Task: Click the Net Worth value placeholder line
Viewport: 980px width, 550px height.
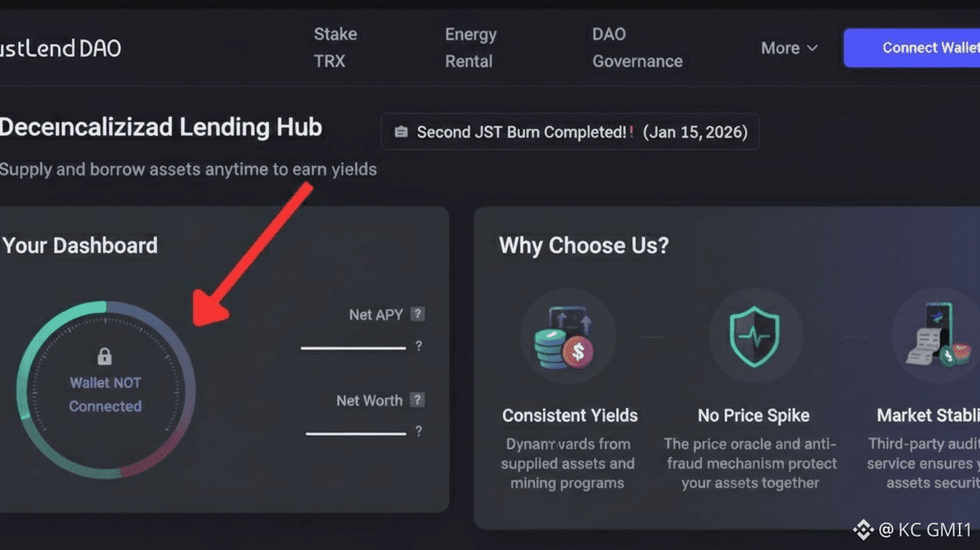Action: (356, 433)
